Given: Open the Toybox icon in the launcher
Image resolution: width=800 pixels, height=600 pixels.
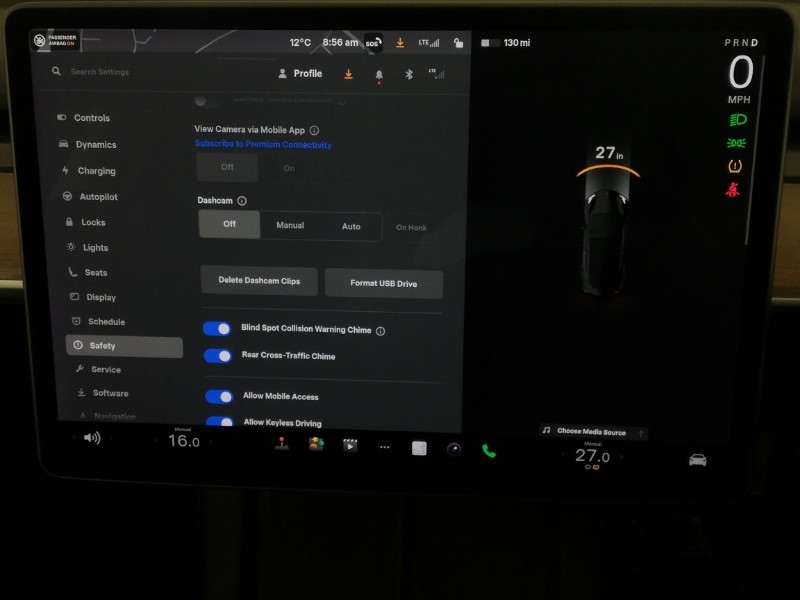Looking at the screenshot, I should (x=316, y=445).
